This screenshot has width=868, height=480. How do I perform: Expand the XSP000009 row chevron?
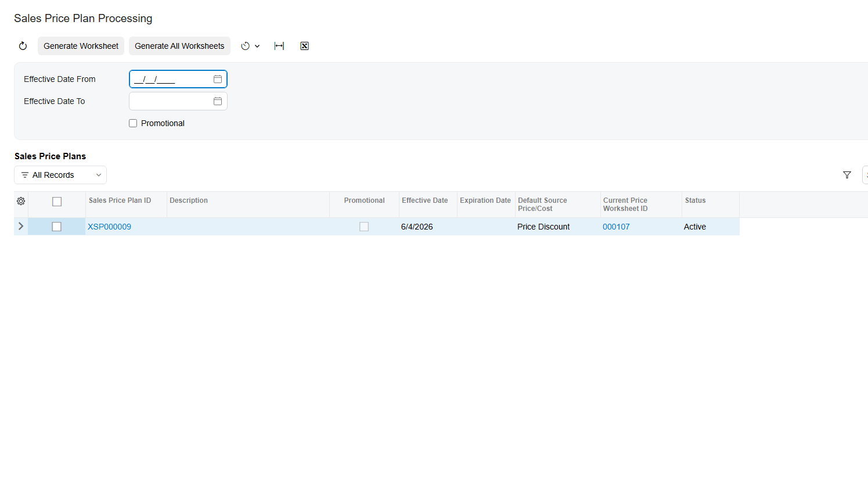pos(21,226)
